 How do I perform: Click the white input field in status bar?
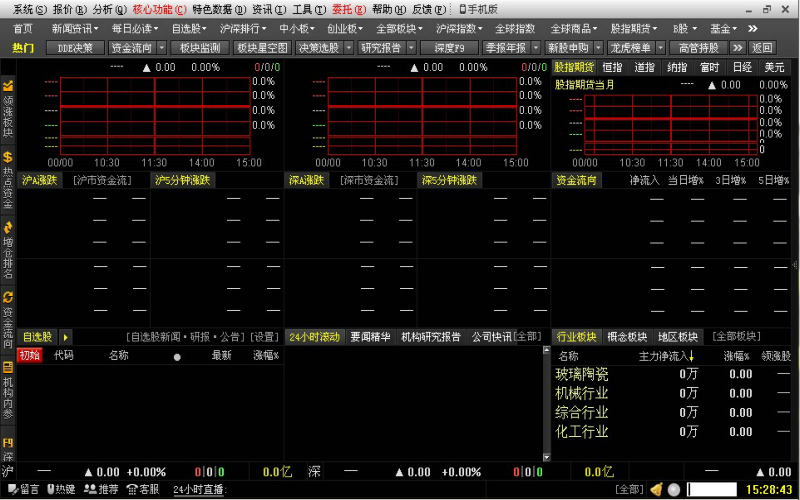[712, 489]
